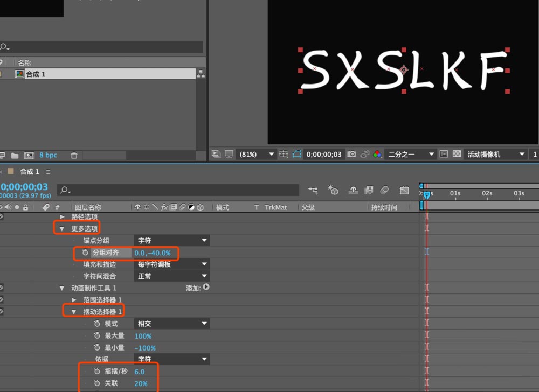
Task: Click the audio speaker column header icon
Action: [8, 207]
